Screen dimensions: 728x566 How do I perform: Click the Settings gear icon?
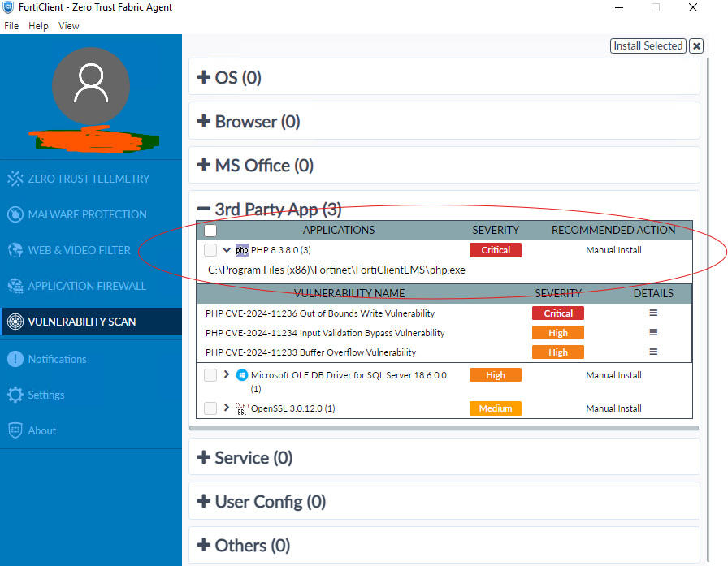tap(15, 395)
